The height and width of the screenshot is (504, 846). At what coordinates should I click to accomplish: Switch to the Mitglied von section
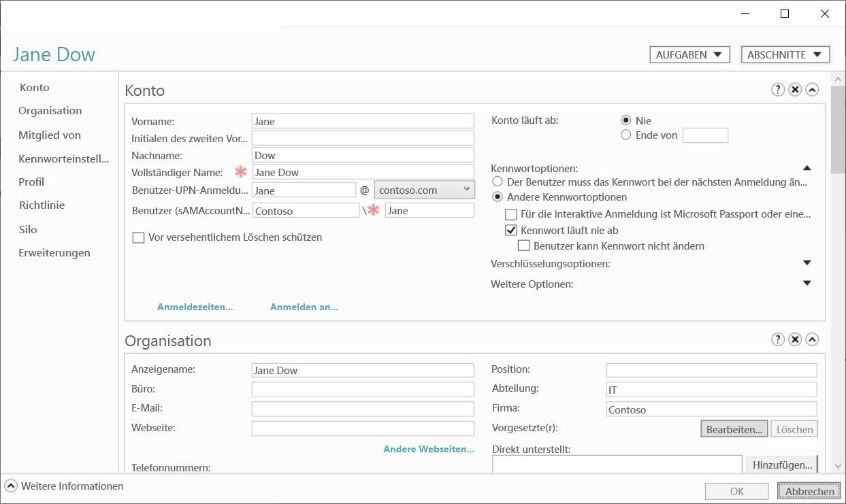point(51,135)
